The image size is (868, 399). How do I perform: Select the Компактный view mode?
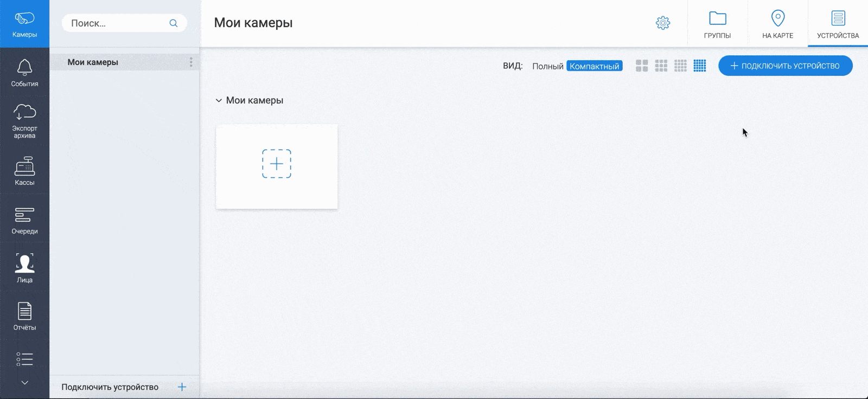595,66
